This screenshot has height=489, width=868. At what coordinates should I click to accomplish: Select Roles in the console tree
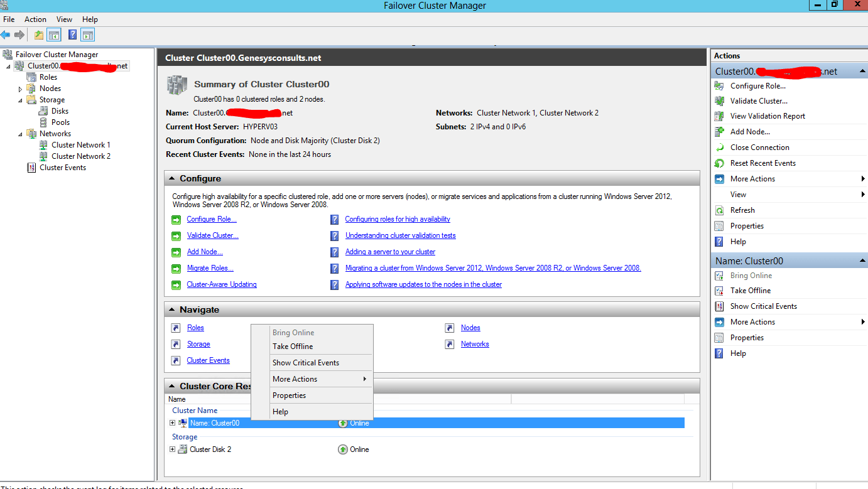point(48,77)
